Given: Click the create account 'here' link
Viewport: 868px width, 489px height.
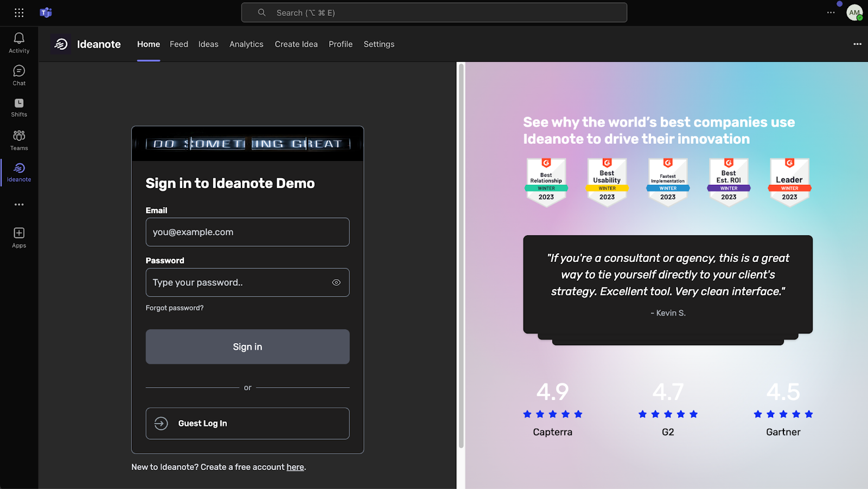Looking at the screenshot, I should click(x=295, y=467).
